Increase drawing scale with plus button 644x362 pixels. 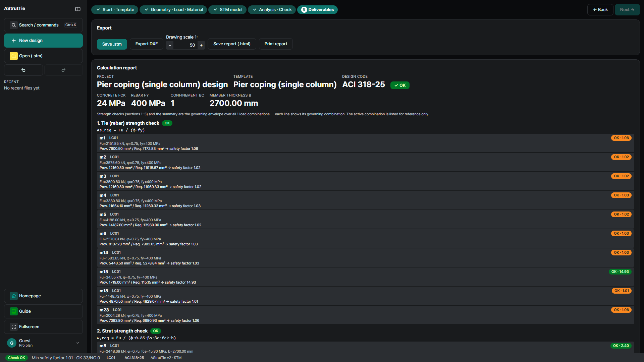pyautogui.click(x=201, y=45)
